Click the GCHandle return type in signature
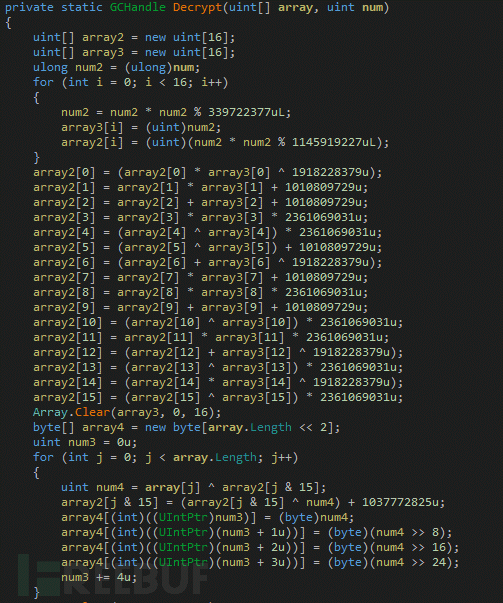 tap(138, 7)
